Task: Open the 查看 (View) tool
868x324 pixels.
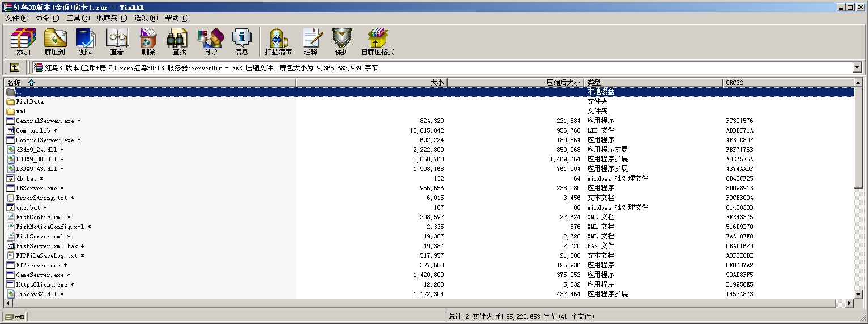Action: pos(117,41)
